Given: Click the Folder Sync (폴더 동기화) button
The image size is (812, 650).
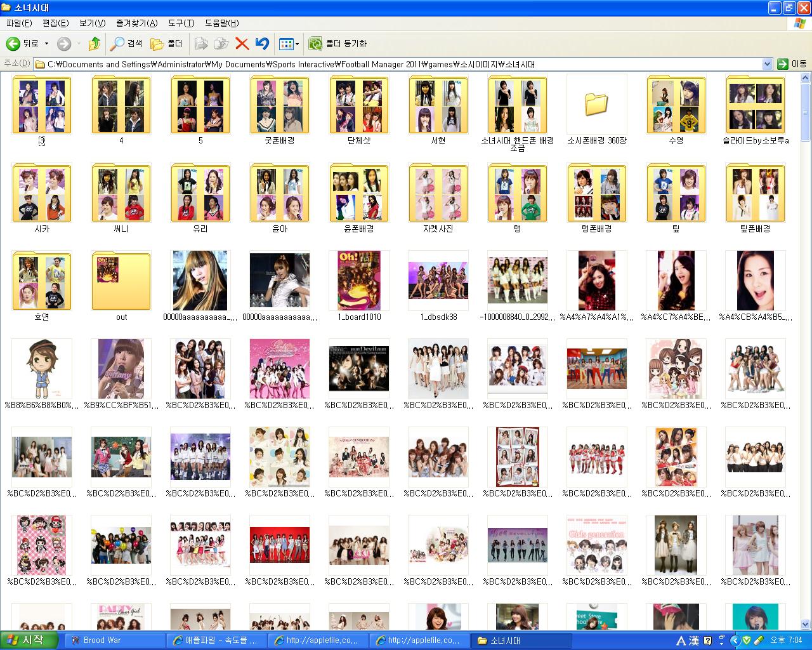Looking at the screenshot, I should point(337,44).
